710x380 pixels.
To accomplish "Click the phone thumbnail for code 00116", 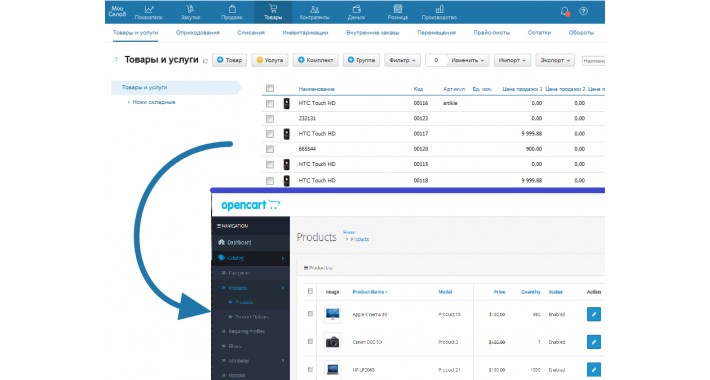I will 286,103.
